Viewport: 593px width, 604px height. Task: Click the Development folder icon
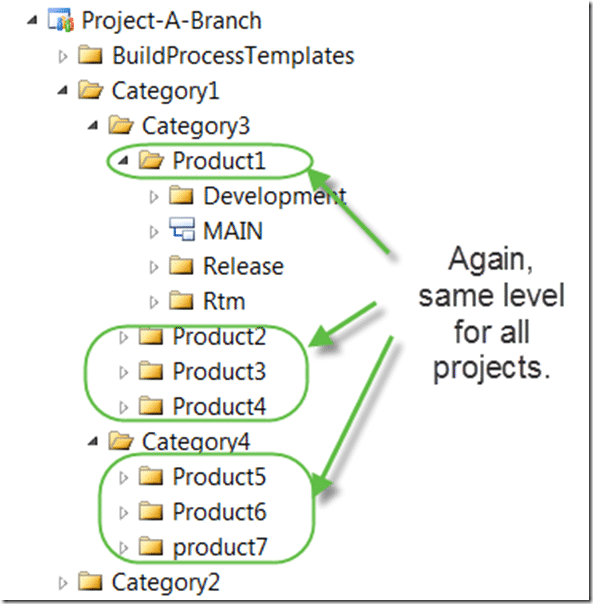point(181,195)
